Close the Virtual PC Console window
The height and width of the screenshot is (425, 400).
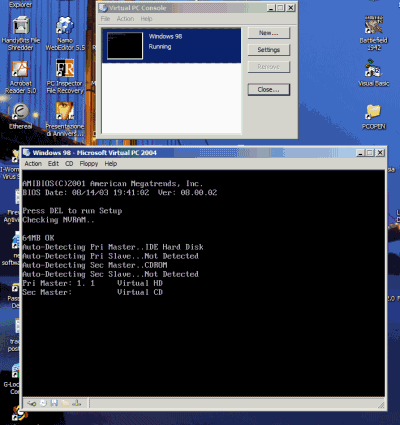(x=291, y=8)
